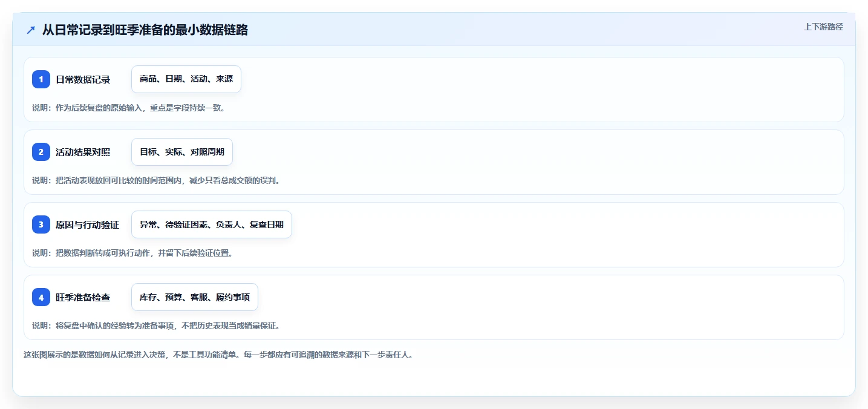Click the 异常、待验证因素、负责人、复查日期 chip
The image size is (868, 409).
pyautogui.click(x=212, y=224)
